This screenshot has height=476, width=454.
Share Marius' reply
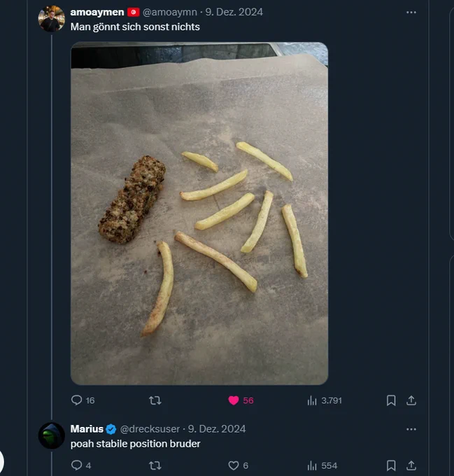tap(411, 465)
